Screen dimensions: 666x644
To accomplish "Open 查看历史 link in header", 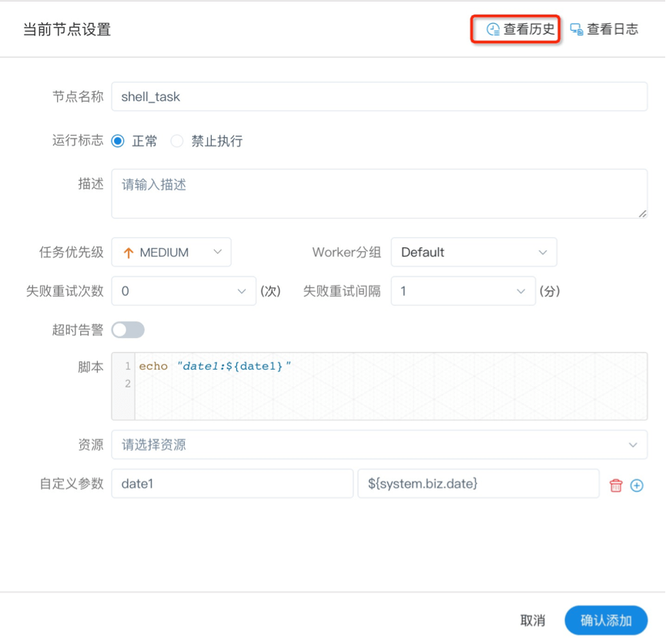I will (x=528, y=30).
